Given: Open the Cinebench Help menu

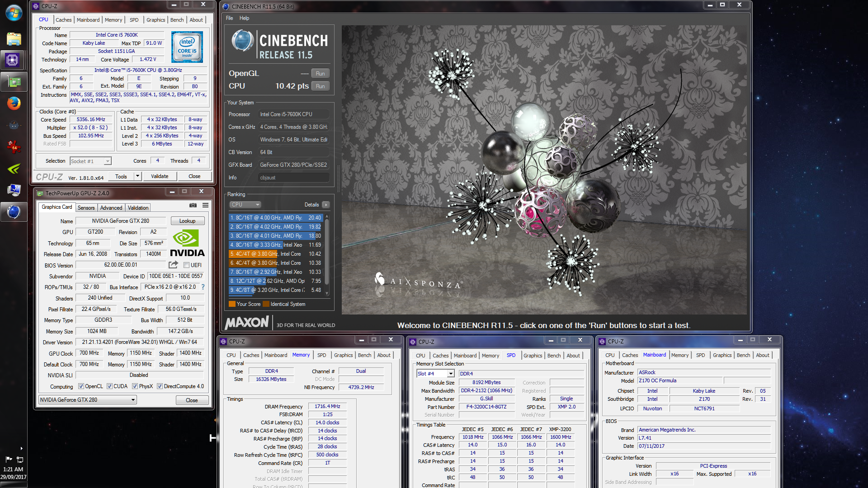Looking at the screenshot, I should click(244, 18).
